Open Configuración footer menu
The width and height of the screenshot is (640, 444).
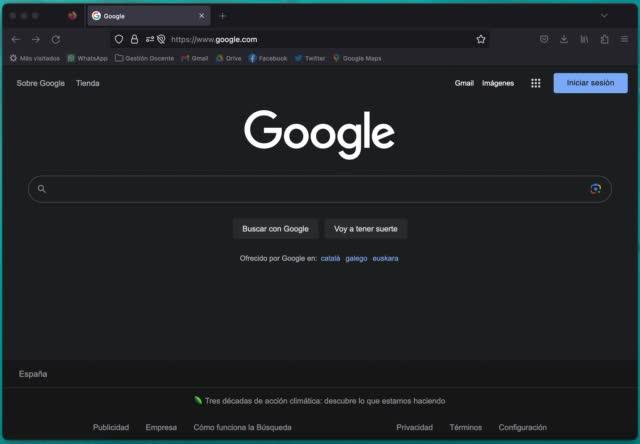click(x=522, y=427)
